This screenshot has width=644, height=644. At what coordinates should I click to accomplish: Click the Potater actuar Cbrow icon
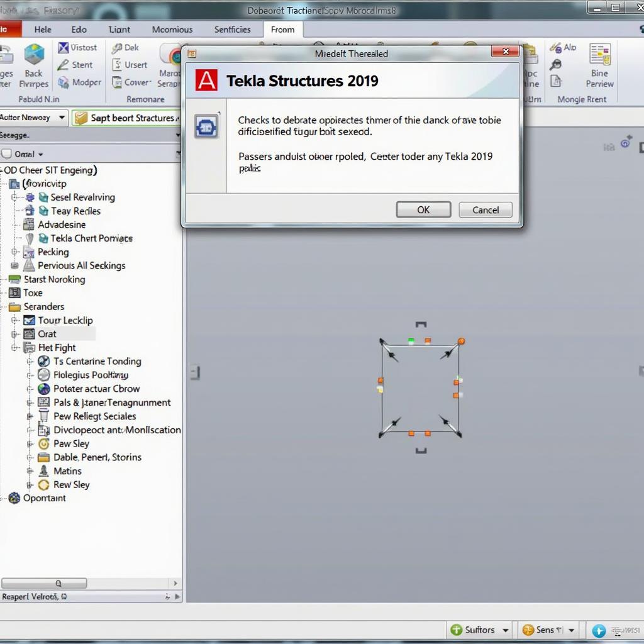pyautogui.click(x=43, y=389)
